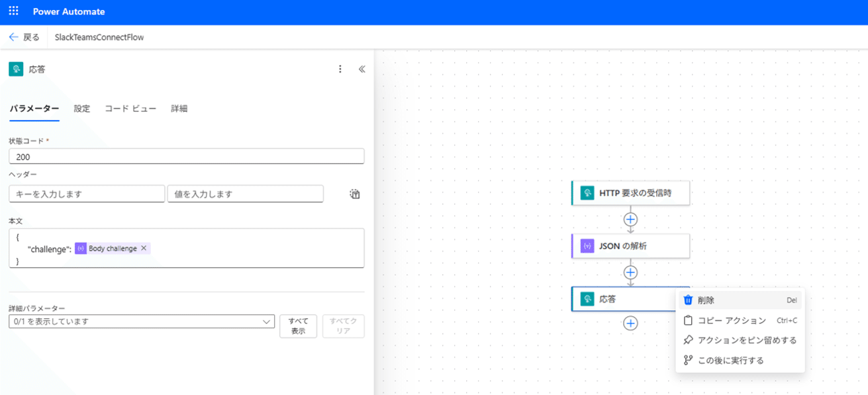
Task: Click the 本文 body text area
Action: click(187, 249)
